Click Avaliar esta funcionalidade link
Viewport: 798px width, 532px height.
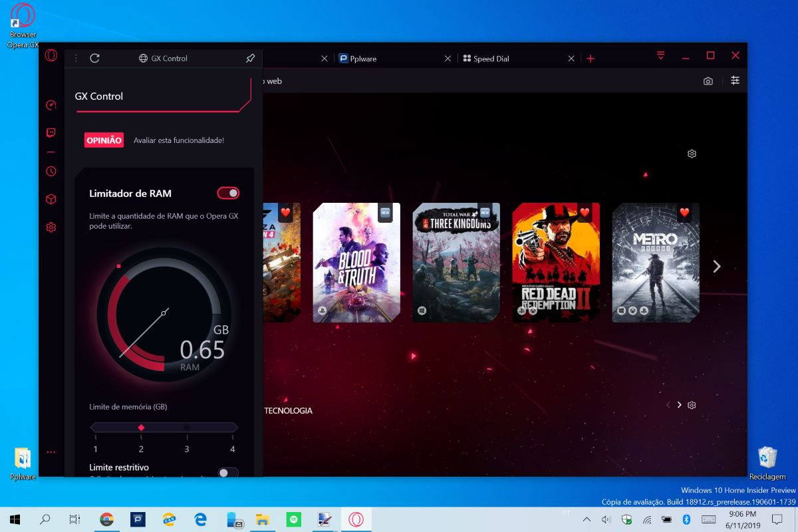point(179,140)
